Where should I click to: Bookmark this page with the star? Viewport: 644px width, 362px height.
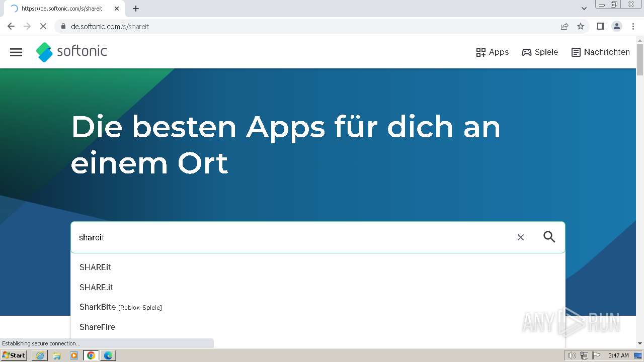581,26
